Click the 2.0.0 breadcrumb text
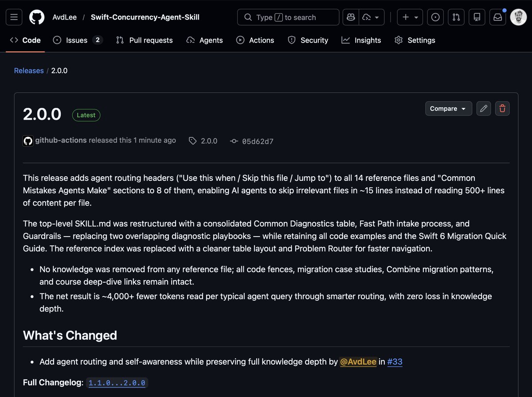The image size is (532, 397). click(59, 70)
